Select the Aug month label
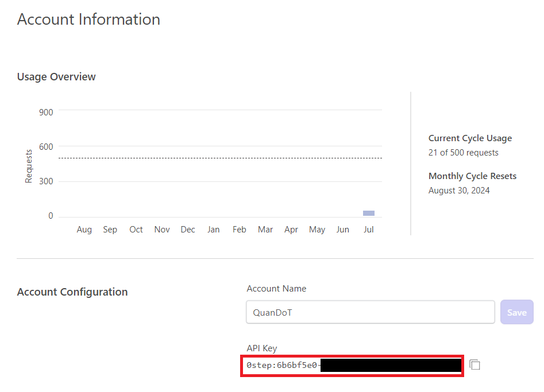This screenshot has height=392, width=544. (x=84, y=229)
